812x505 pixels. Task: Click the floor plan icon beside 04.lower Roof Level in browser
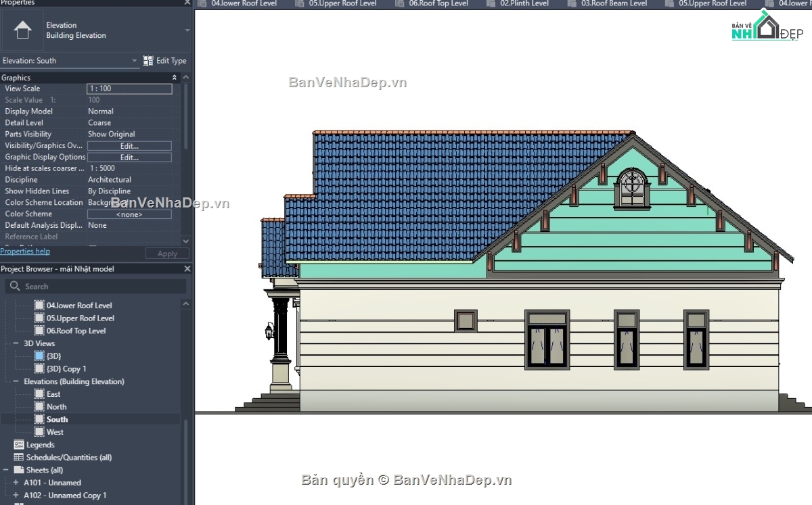point(39,306)
